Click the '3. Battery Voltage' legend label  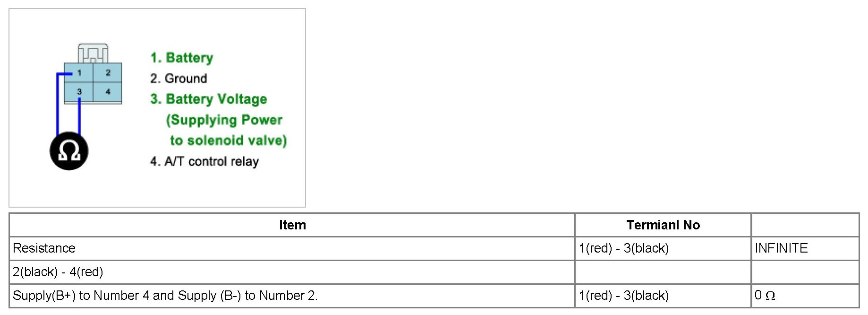(208, 99)
